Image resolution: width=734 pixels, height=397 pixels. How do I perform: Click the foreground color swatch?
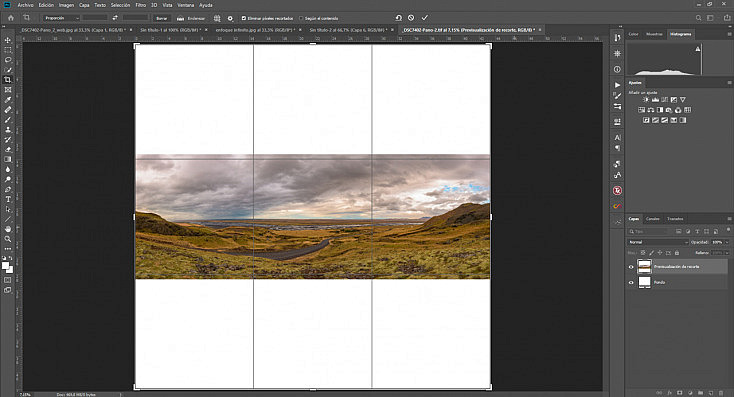6,266
